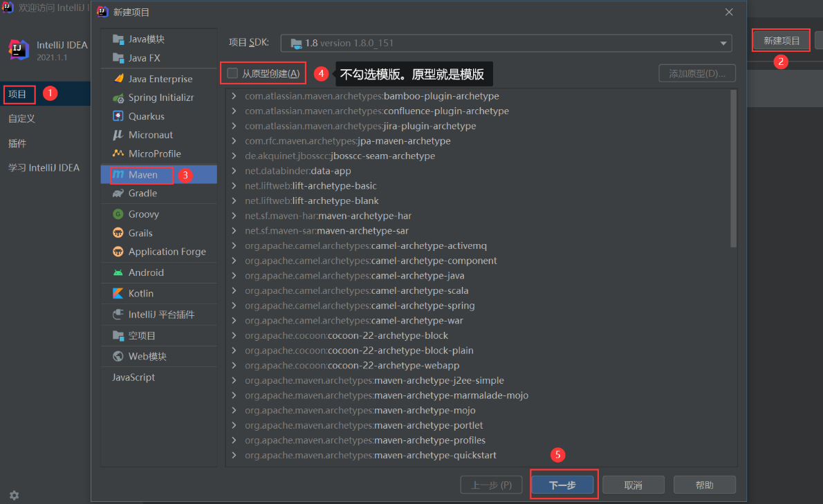Select 项目 tab in welcome window

click(x=45, y=94)
